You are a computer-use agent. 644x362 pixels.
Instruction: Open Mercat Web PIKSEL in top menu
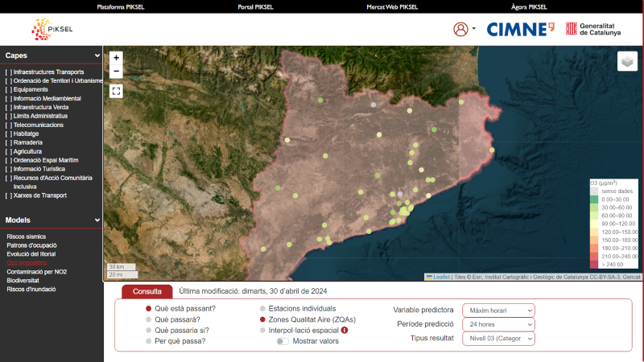(392, 6)
